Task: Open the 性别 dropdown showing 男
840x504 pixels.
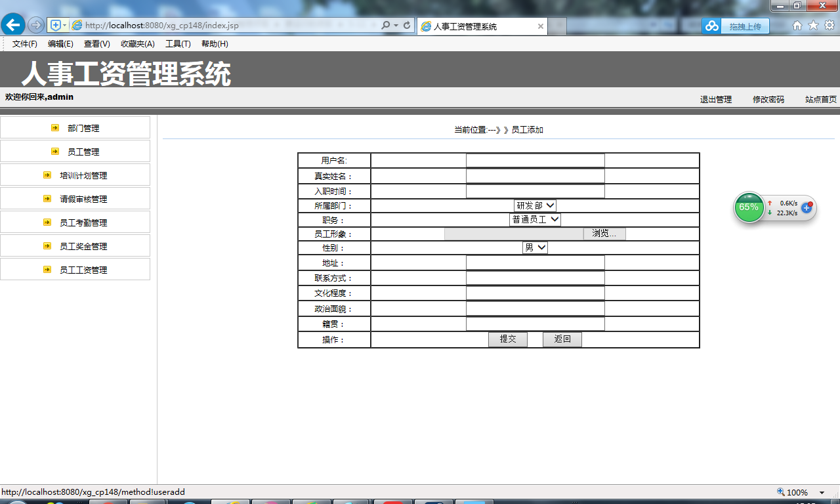Action: 535,248
